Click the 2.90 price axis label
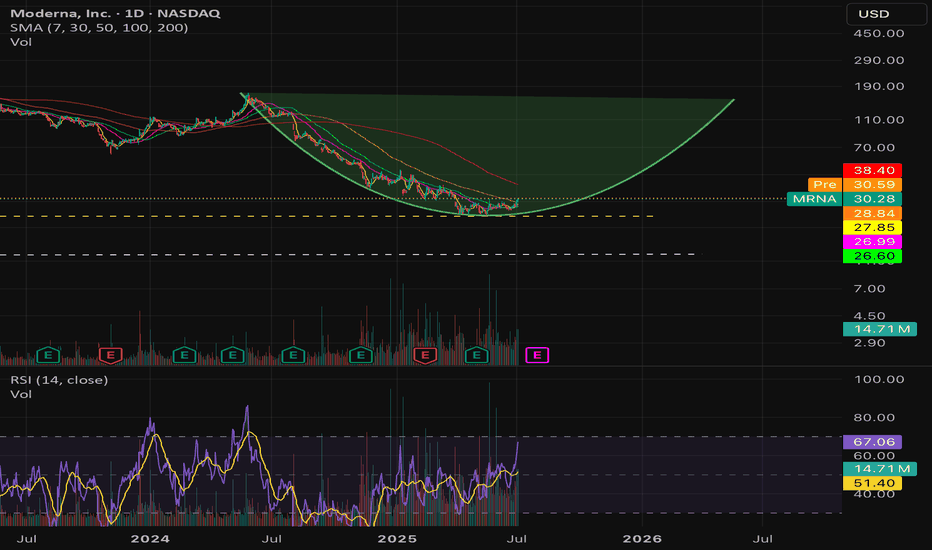Image resolution: width=932 pixels, height=550 pixels. click(869, 342)
